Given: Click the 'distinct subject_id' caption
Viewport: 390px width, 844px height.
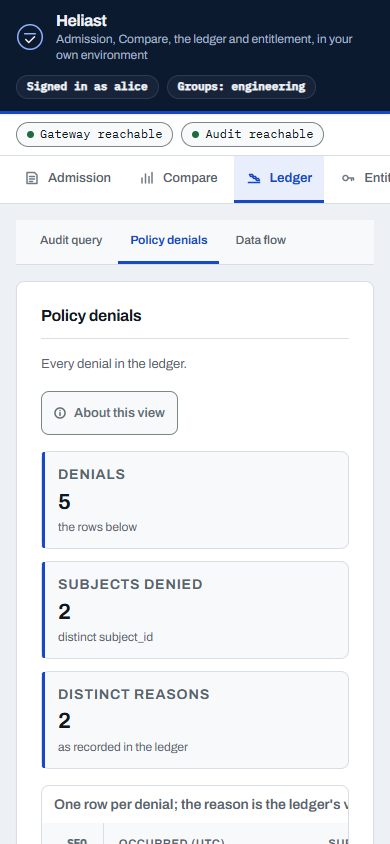Looking at the screenshot, I should 105,637.
